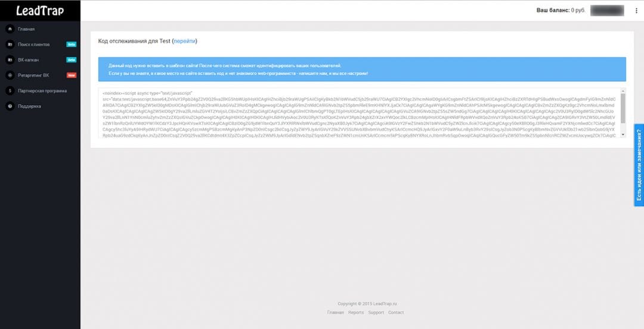The width and height of the screenshot is (644, 329).
Task: Follow the перейти link
Action: pyautogui.click(x=185, y=41)
